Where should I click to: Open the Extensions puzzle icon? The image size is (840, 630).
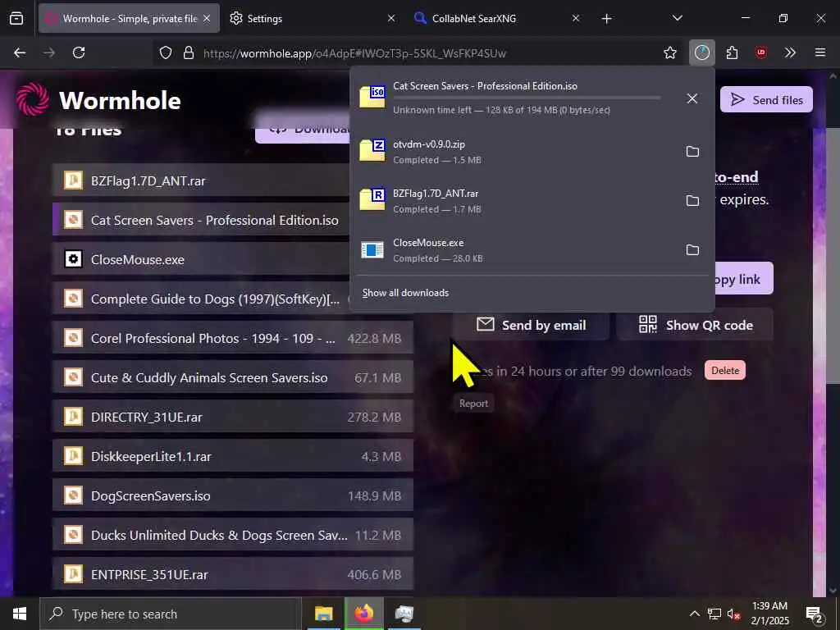(x=732, y=52)
